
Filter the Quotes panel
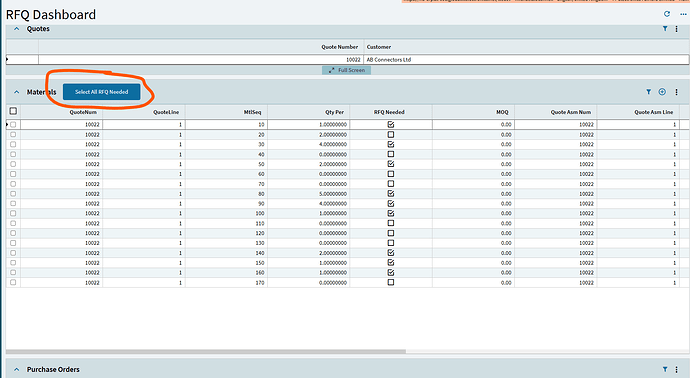(x=665, y=29)
